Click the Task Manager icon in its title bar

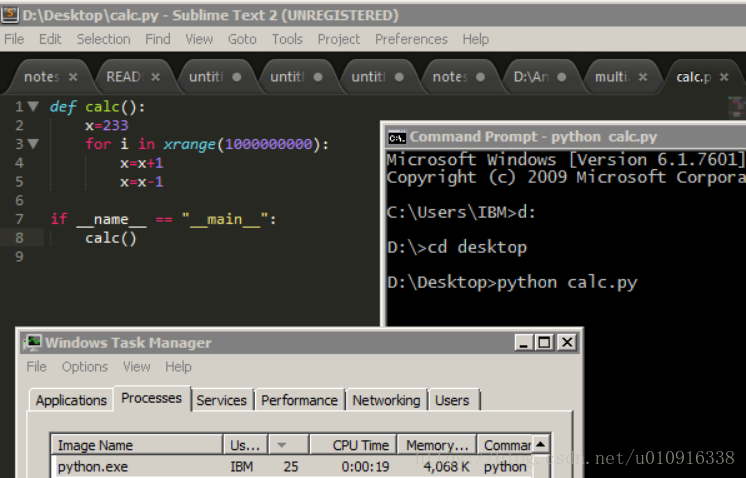point(33,342)
